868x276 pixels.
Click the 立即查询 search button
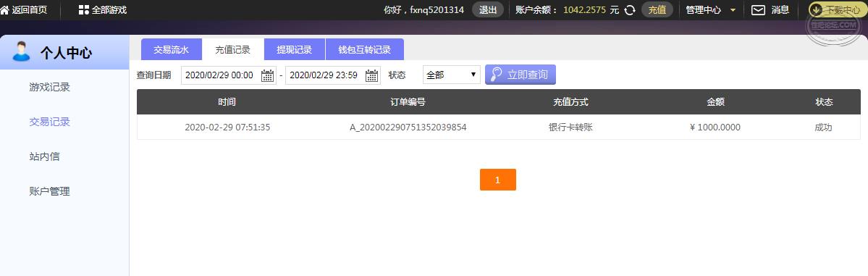point(521,75)
